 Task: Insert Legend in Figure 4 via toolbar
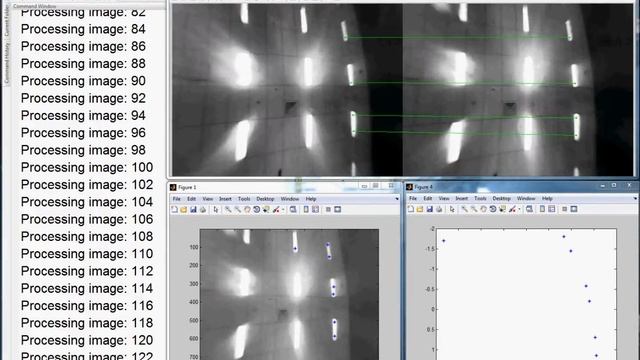point(552,209)
